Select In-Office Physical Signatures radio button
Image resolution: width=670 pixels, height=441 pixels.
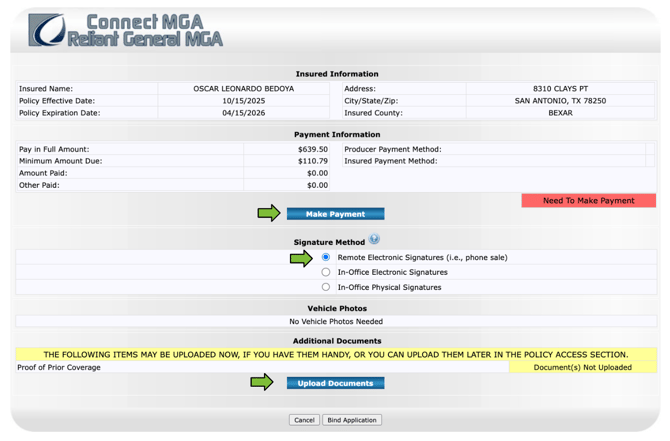(326, 287)
